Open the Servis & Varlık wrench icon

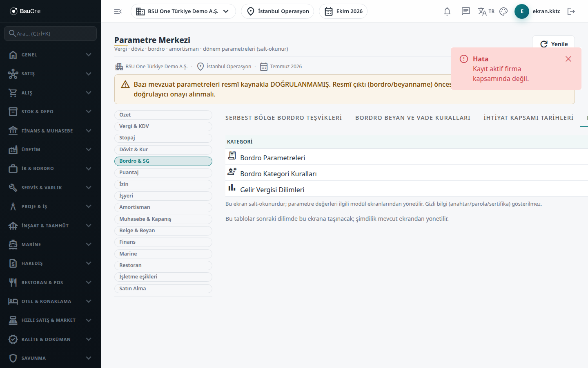13,188
